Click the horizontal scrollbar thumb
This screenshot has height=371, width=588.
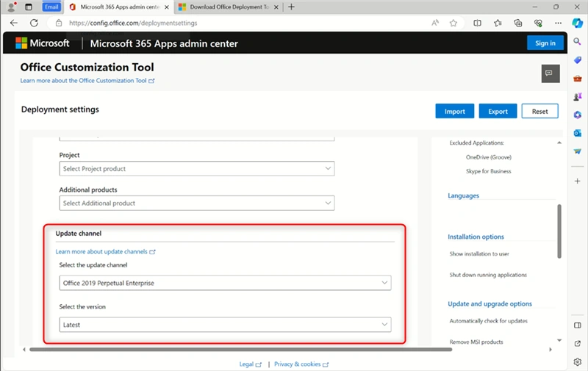(241, 350)
